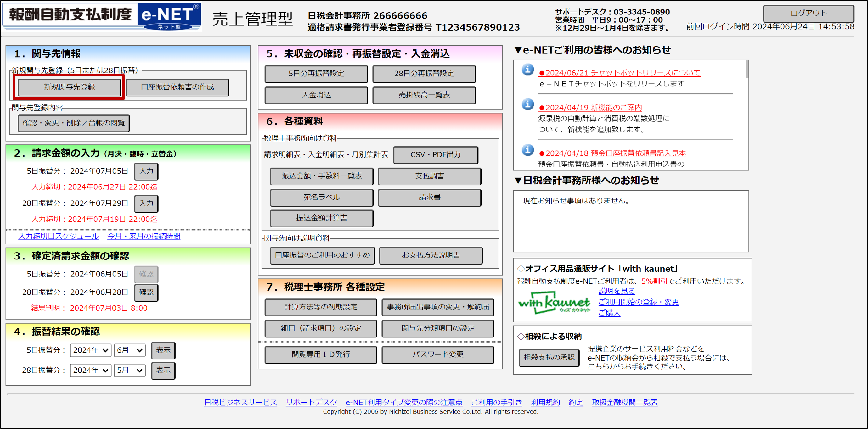Click info icon beside 新機能のご案内 notice
This screenshot has height=429, width=868.
click(528, 104)
